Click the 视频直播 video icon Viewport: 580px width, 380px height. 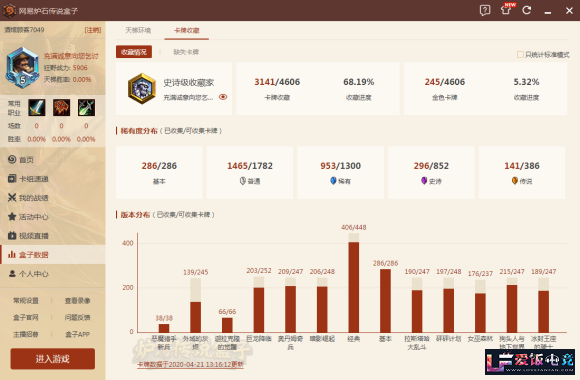tap(12, 235)
